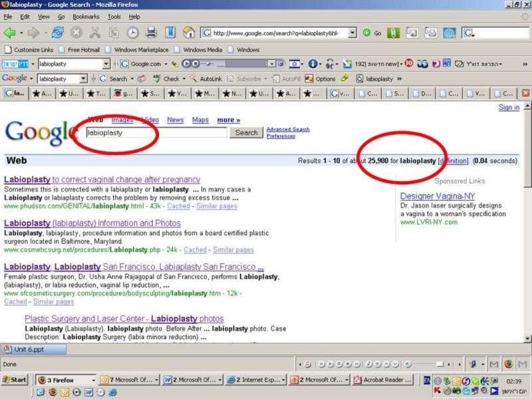
Task: Click the Google Search button
Action: click(x=246, y=132)
